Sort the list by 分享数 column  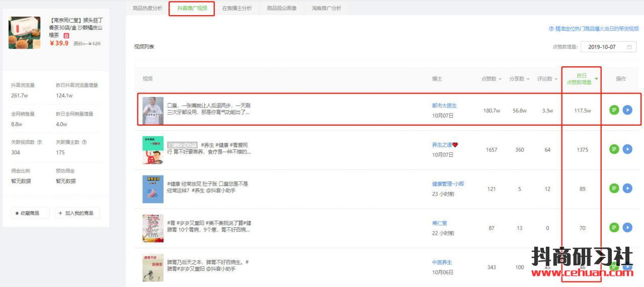point(519,79)
